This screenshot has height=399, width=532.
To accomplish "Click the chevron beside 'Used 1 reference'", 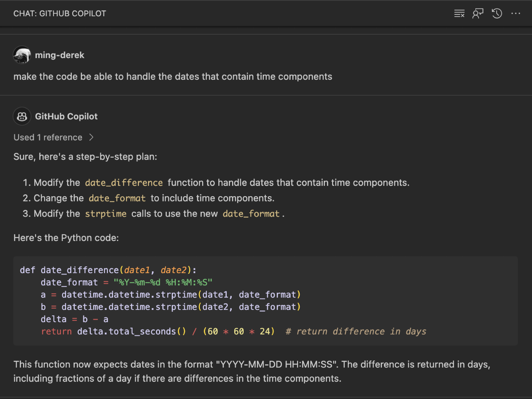I will pos(91,137).
